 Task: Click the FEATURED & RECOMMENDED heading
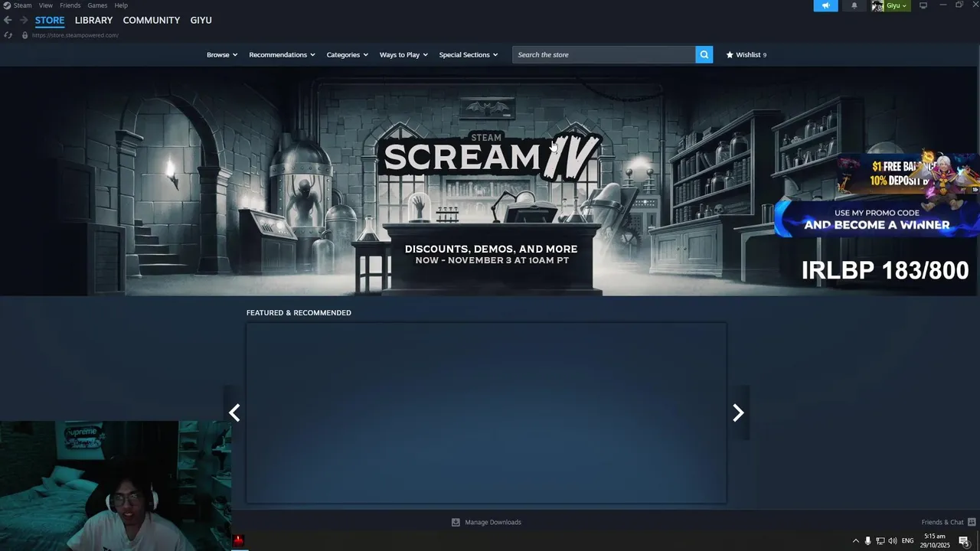click(x=299, y=312)
